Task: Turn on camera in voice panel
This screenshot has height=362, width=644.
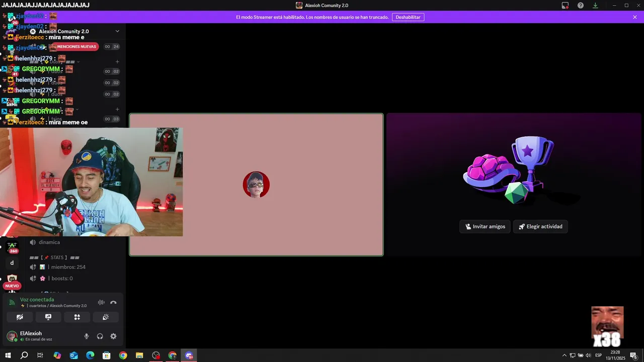Action: (20, 317)
